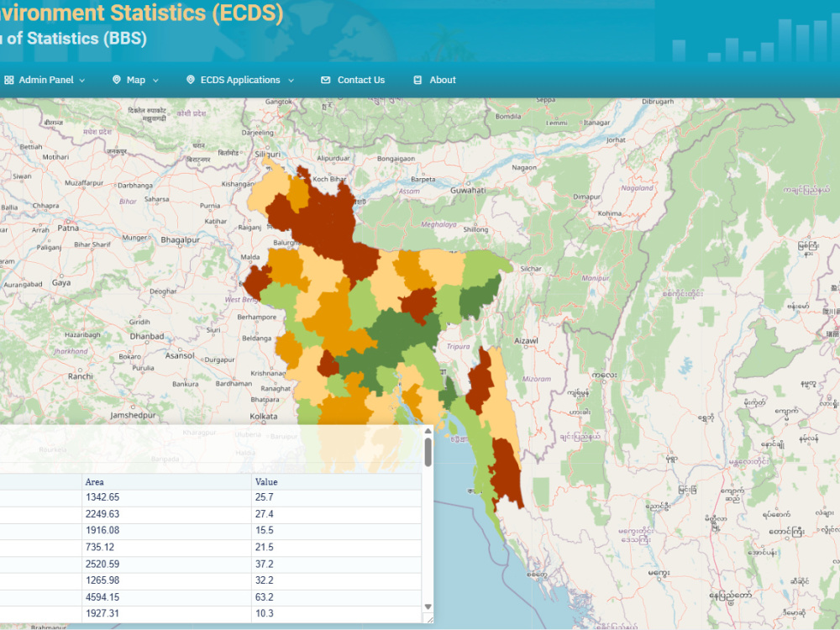Select the area cell 735.12
This screenshot has height=630, width=840.
pos(166,548)
